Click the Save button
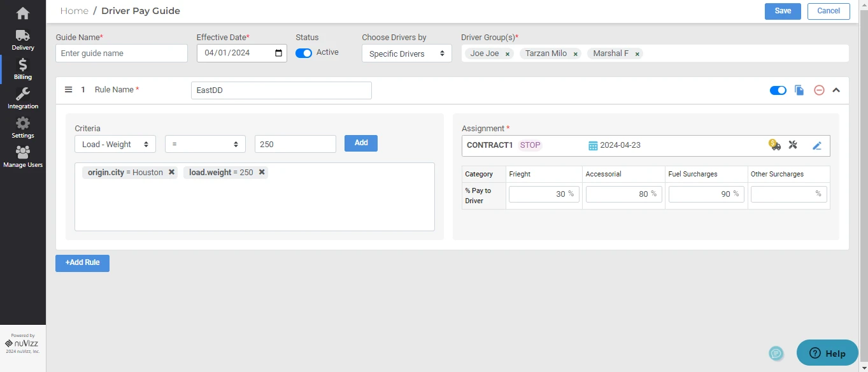The width and height of the screenshot is (868, 372). 783,11
